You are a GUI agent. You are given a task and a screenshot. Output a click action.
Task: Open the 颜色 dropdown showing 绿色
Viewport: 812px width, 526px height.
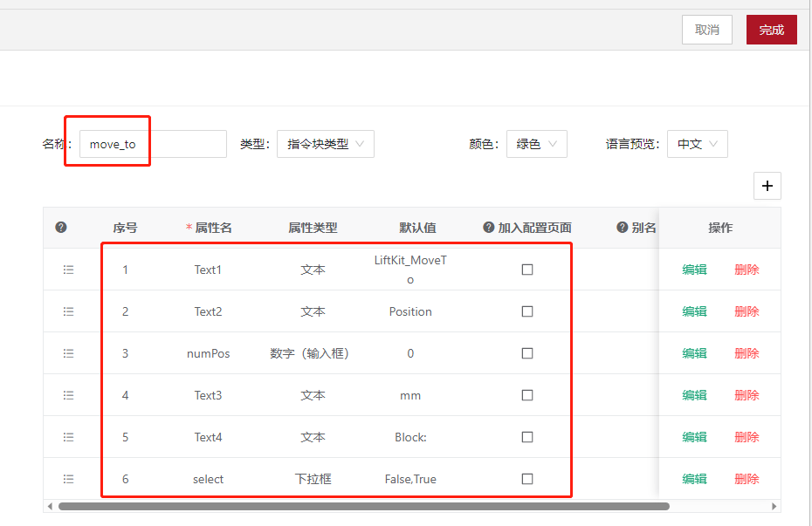[536, 144]
